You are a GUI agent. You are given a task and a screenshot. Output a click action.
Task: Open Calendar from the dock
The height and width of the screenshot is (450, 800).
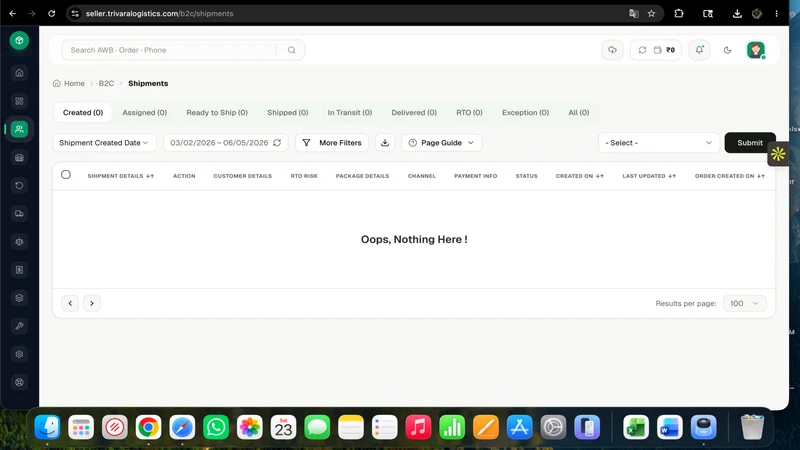point(283,427)
